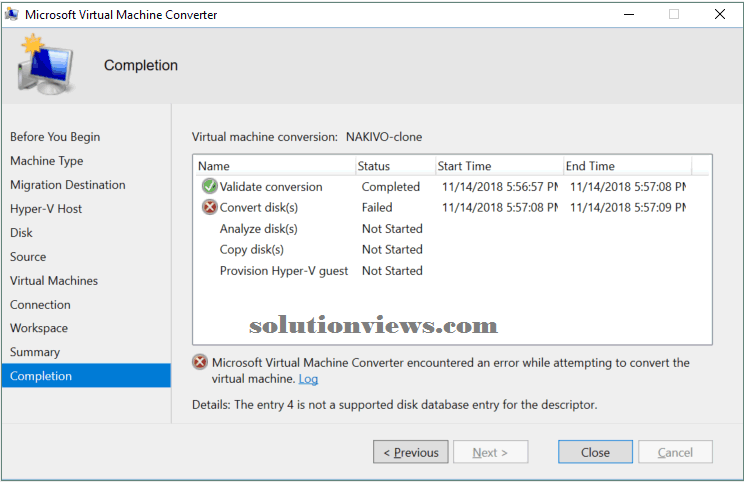Sort by the Status column header
The image size is (744, 482).
click(395, 166)
